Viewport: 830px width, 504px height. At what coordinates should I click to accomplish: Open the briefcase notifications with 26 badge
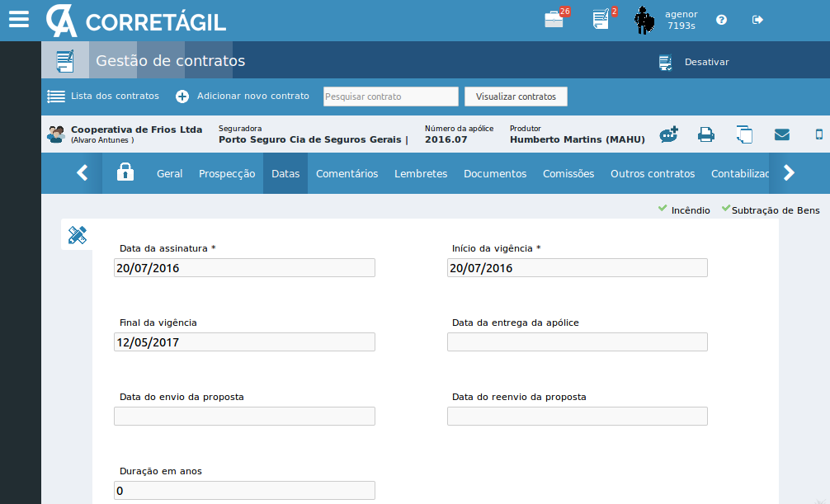[x=555, y=20]
